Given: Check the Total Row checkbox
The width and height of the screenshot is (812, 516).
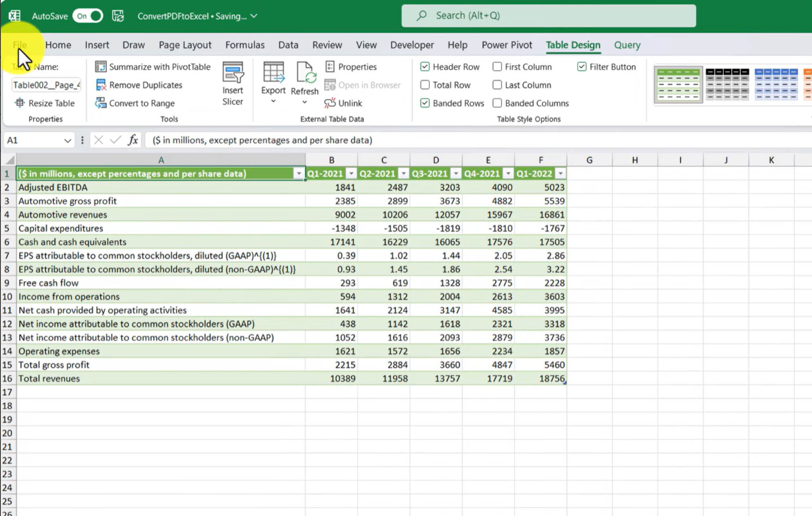Looking at the screenshot, I should pyautogui.click(x=425, y=85).
